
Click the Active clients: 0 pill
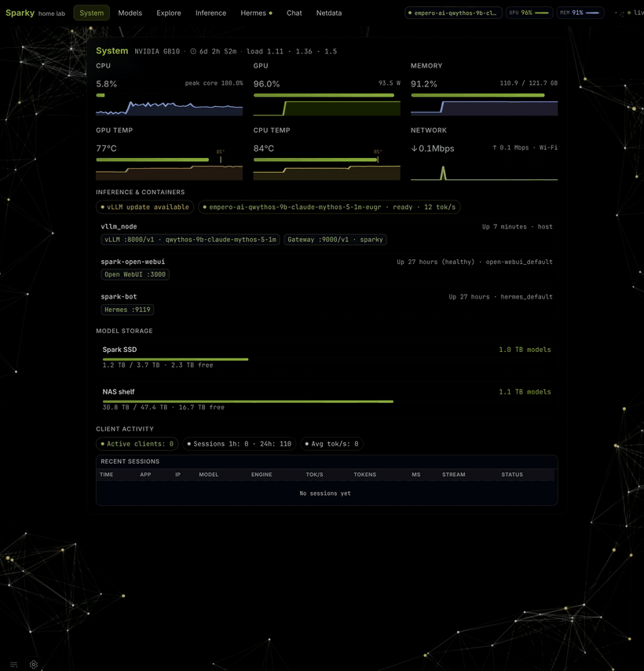pos(137,444)
